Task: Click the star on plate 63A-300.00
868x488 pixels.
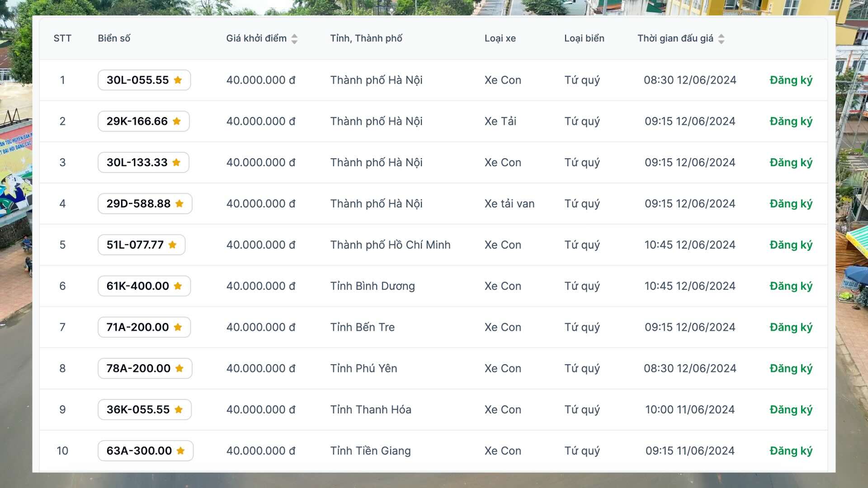Action: click(180, 450)
